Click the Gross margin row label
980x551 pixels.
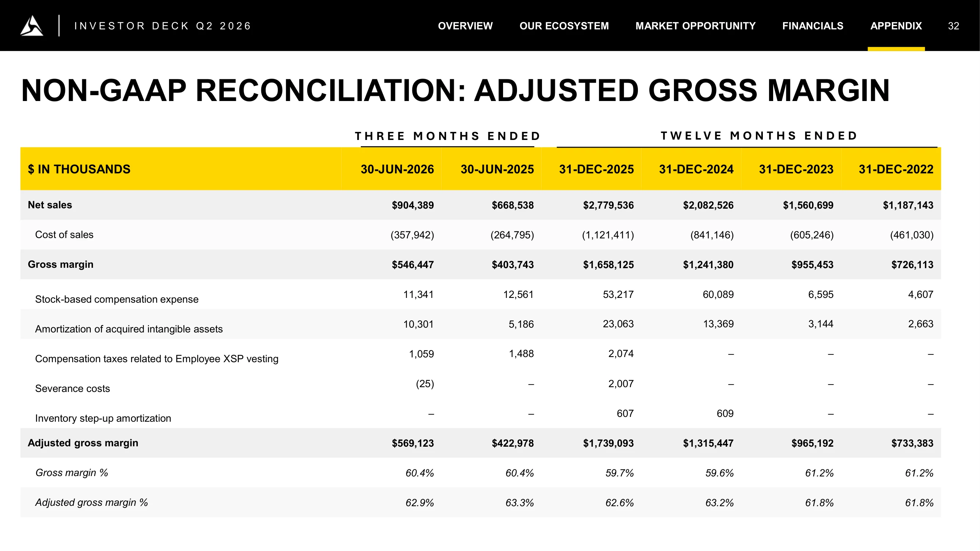(61, 264)
